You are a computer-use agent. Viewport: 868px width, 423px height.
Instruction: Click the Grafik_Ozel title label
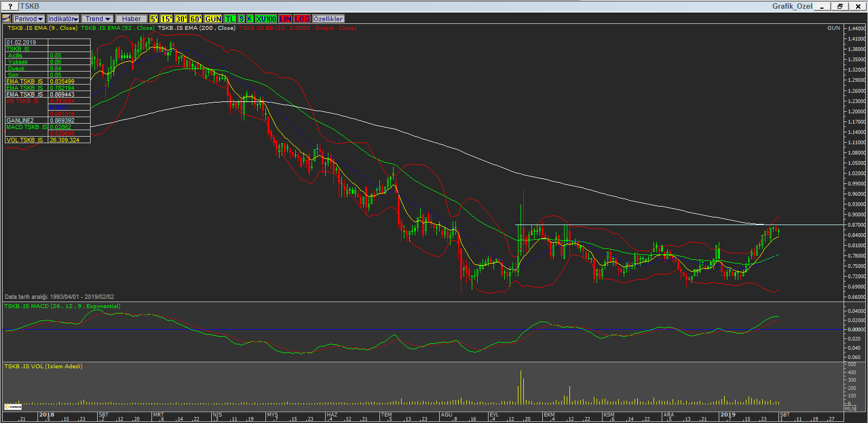(793, 6)
